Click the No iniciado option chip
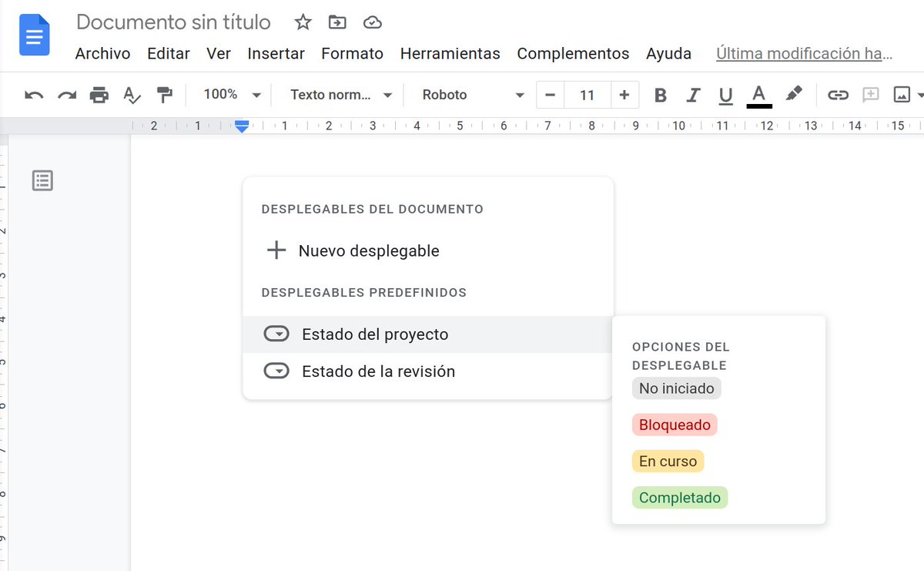The width and height of the screenshot is (924, 571). [x=676, y=388]
